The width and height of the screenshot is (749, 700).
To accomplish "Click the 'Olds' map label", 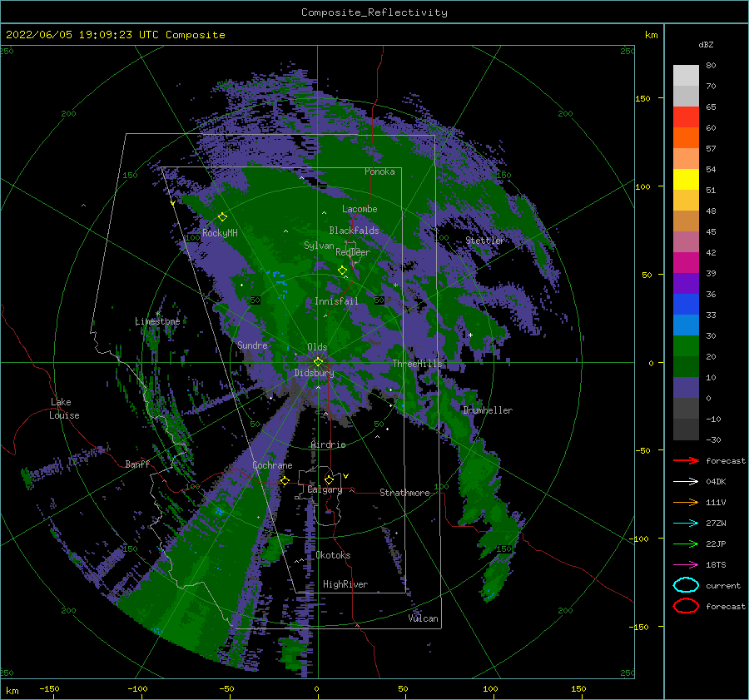I will pos(317,347).
